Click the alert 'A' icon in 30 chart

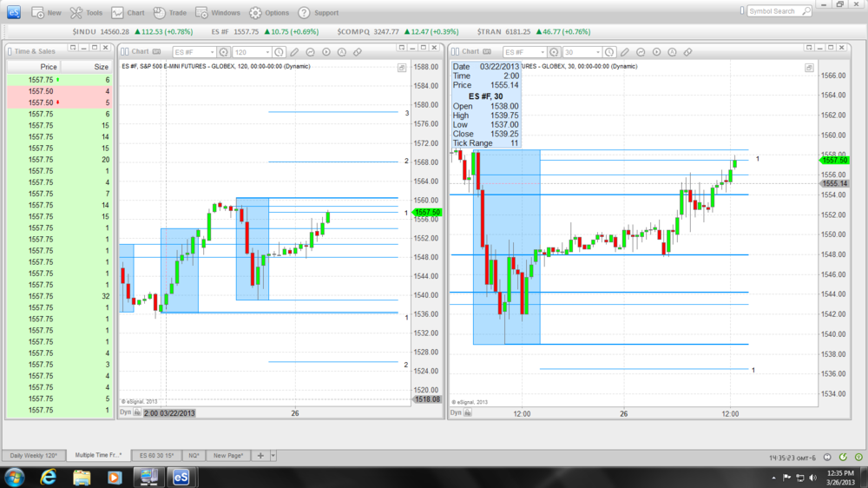click(672, 52)
